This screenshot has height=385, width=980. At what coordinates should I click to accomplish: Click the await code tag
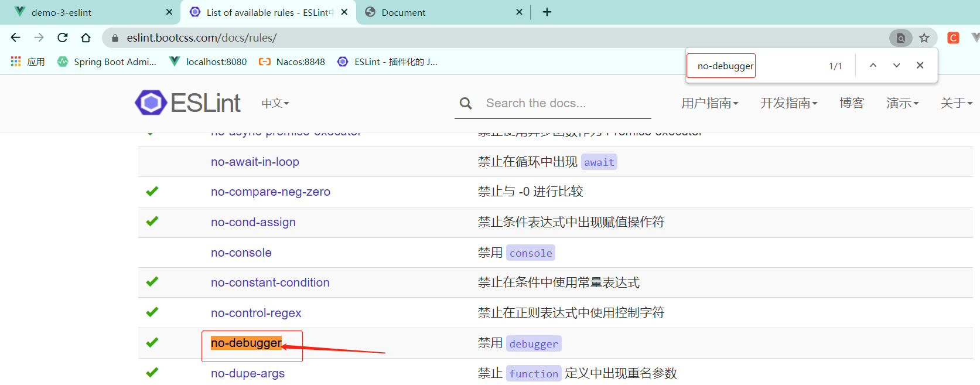pos(599,162)
